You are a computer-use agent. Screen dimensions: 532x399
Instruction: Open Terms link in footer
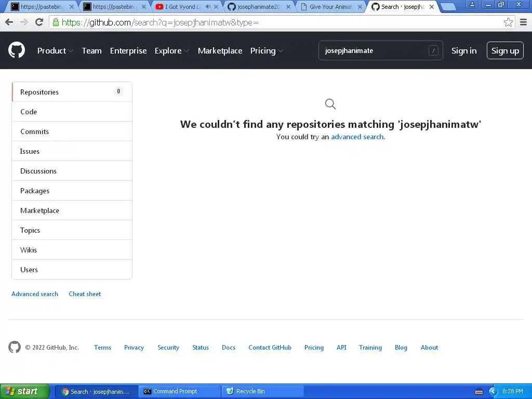(x=102, y=348)
